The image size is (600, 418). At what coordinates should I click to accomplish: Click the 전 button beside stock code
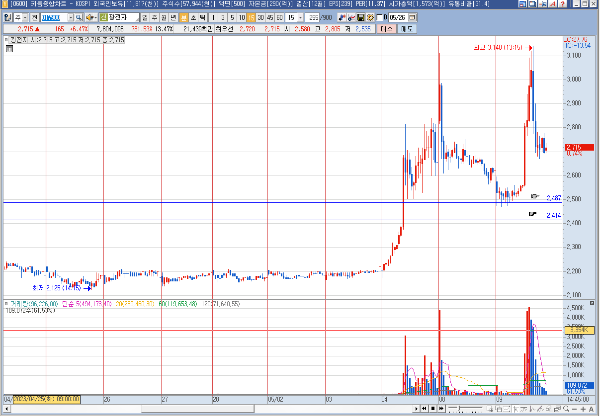point(34,18)
